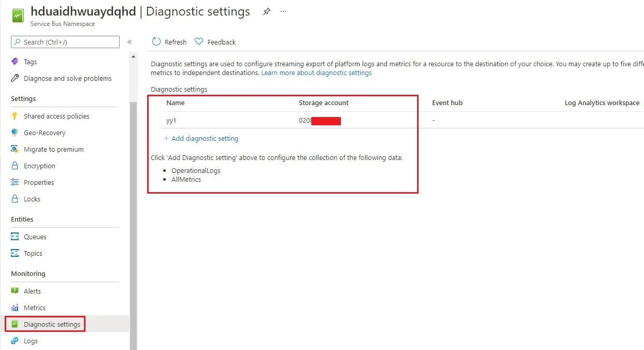Click Add diagnostic setting link

[205, 138]
